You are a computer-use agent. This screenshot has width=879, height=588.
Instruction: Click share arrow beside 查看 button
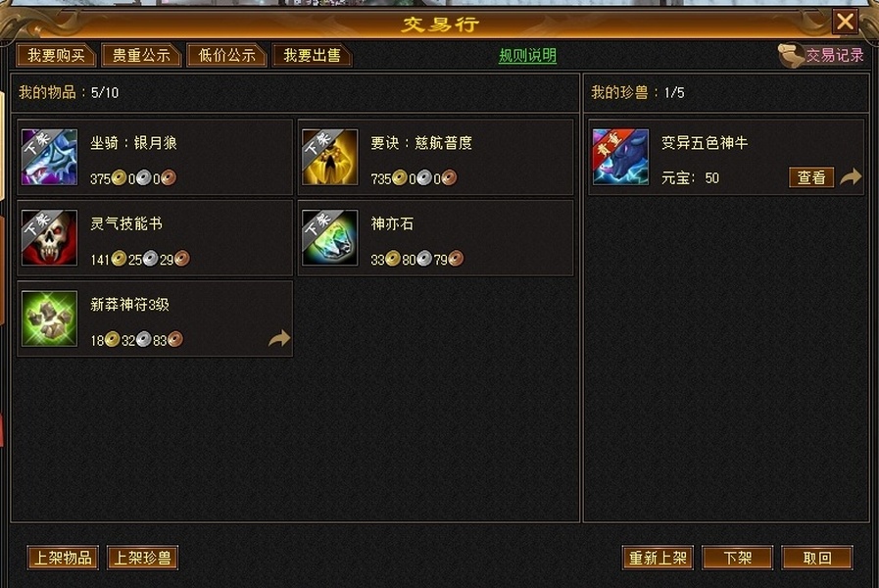851,177
